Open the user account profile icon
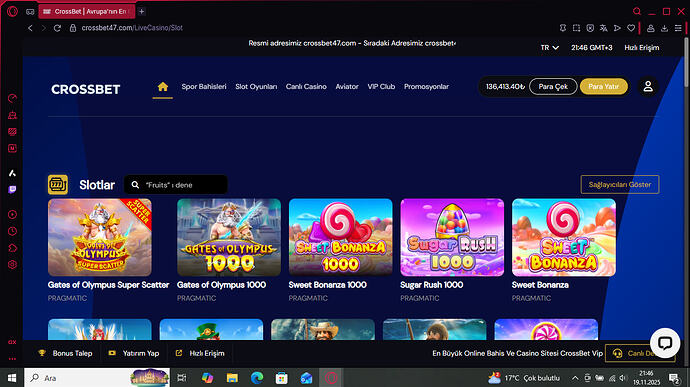This screenshot has width=690, height=387. point(648,86)
